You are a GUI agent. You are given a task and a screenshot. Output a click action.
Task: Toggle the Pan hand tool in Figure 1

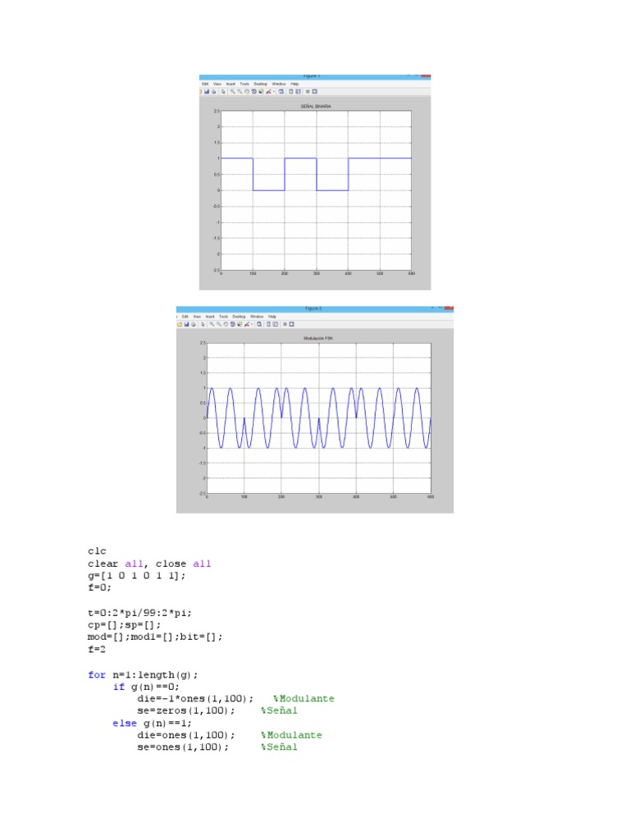tap(246, 91)
